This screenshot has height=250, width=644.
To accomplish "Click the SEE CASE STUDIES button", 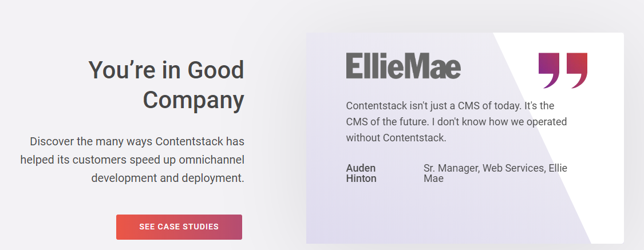I will 179,227.
